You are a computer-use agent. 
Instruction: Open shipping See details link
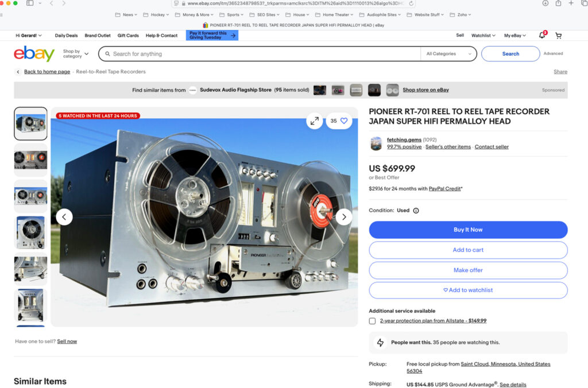tap(513, 385)
